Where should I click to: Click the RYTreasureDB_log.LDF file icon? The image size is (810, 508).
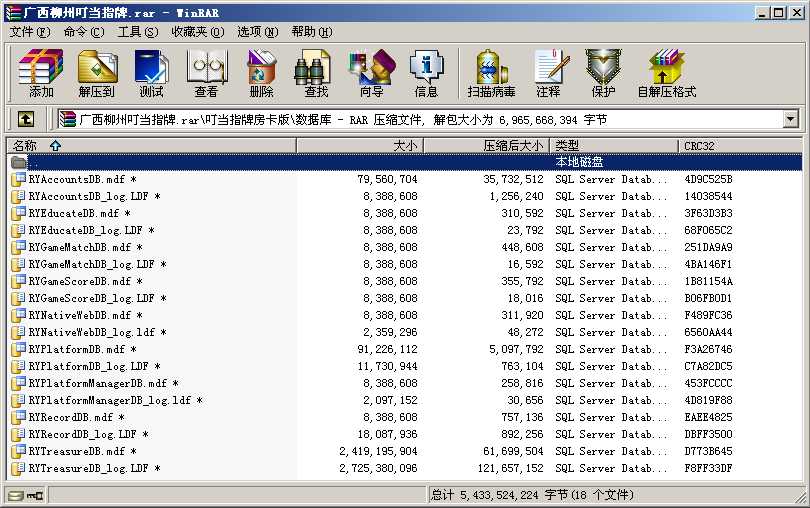pyautogui.click(x=19, y=468)
